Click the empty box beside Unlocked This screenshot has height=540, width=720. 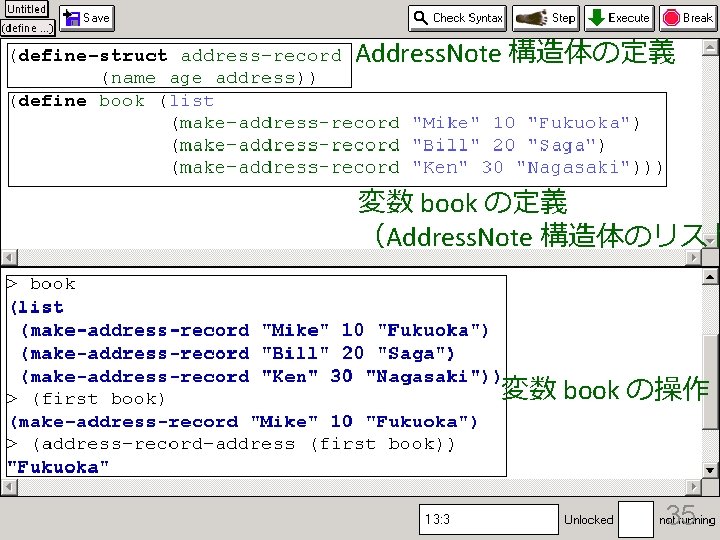pyautogui.click(x=636, y=519)
